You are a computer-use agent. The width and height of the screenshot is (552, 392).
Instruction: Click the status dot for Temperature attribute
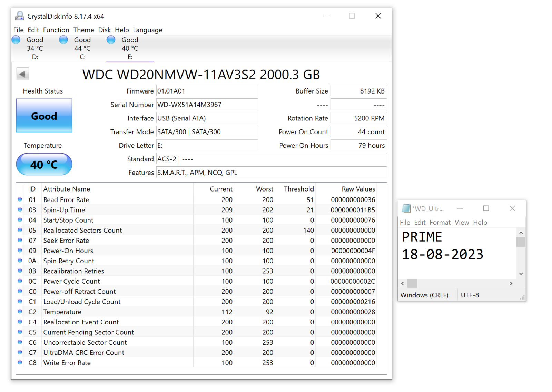click(x=20, y=312)
